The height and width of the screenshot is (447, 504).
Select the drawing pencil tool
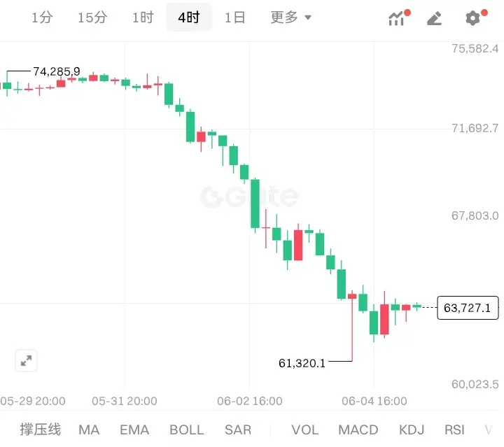tap(434, 18)
